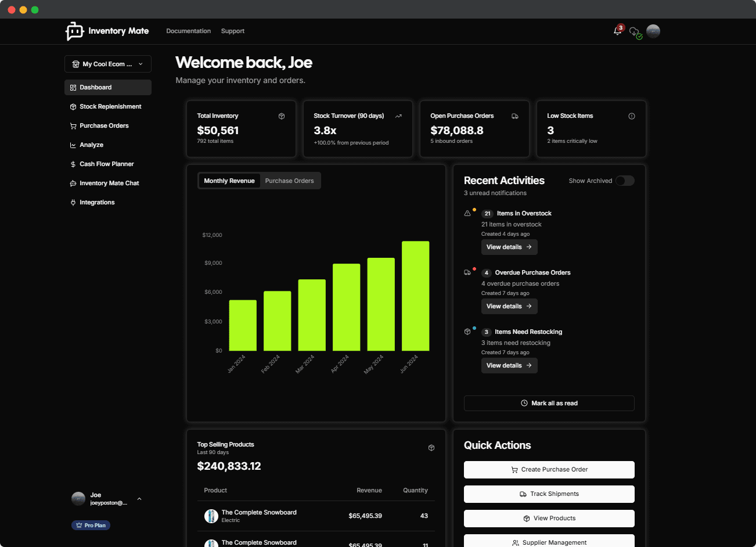The width and height of the screenshot is (756, 547).
Task: Go to Dashboard in the sidebar
Action: pyautogui.click(x=108, y=87)
